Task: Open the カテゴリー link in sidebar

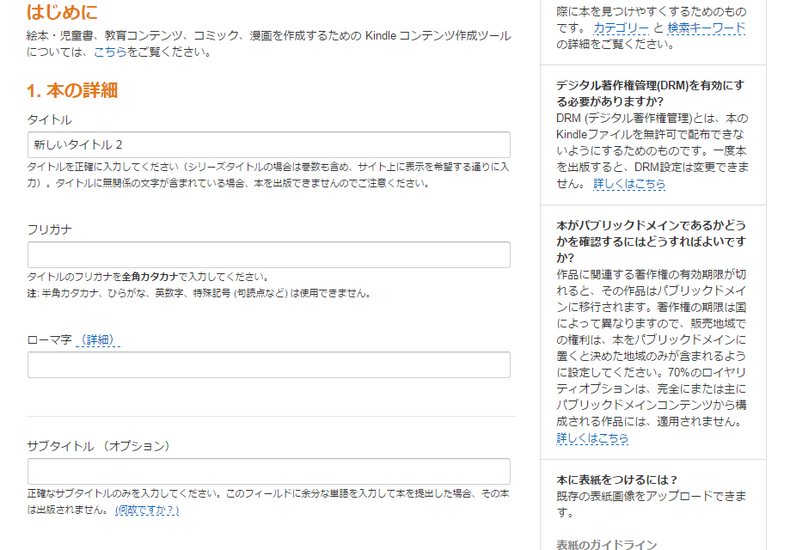Action: point(621,28)
